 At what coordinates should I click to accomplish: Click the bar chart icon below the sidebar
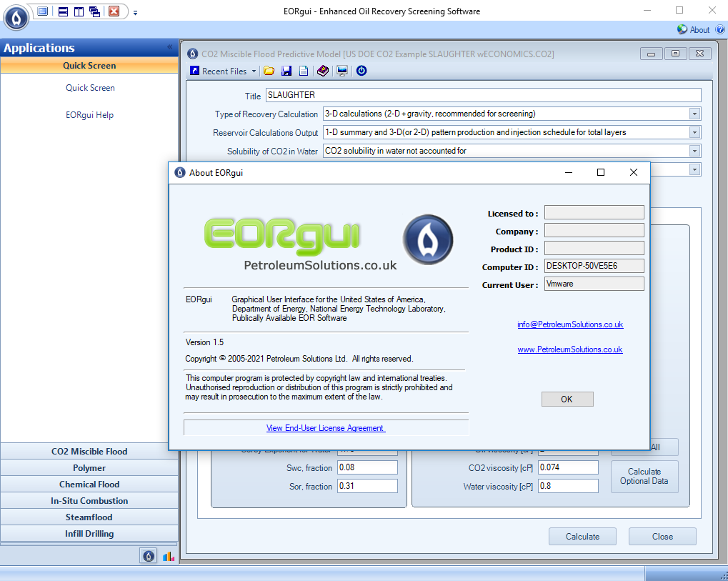[x=168, y=555]
